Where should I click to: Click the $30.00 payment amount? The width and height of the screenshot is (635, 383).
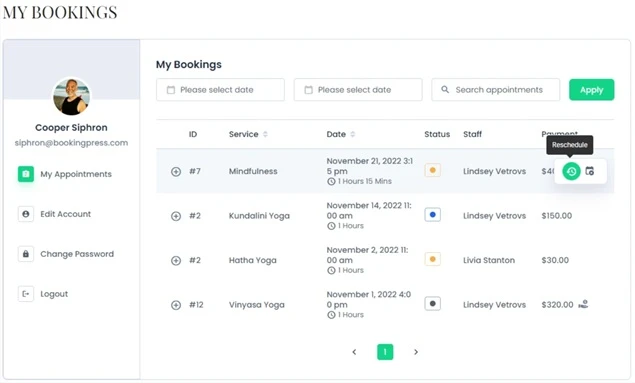tap(555, 260)
